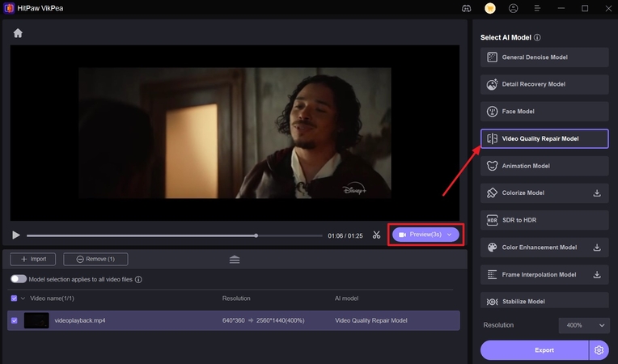Open the main menu hamburger icon
This screenshot has width=618, height=364.
point(537,8)
